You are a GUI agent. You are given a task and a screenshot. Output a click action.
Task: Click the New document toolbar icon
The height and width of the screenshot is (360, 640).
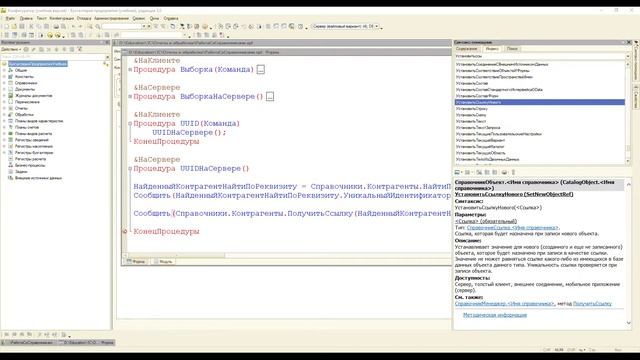(x=6, y=27)
